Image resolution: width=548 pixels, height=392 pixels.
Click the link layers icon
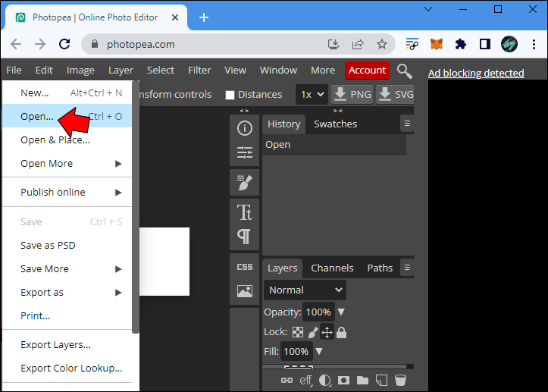[287, 380]
